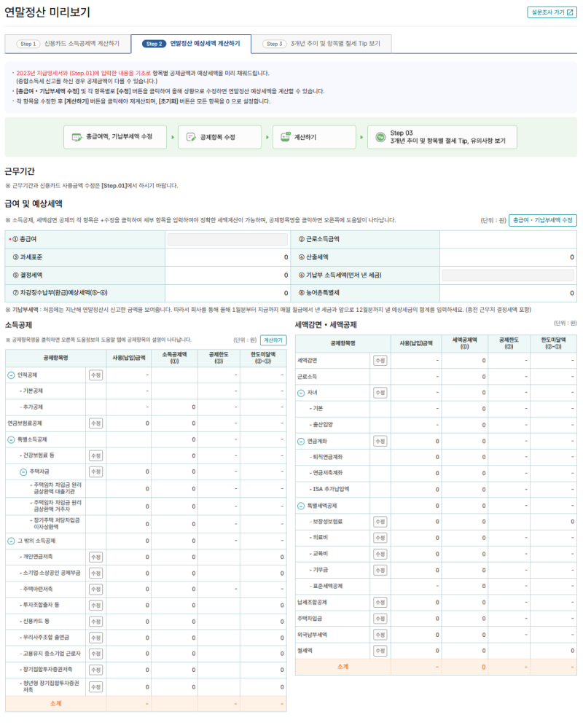This screenshot has width=583, height=728.
Task: Click 수정 button for 장기집합투자증권저축
Action: click(x=95, y=670)
